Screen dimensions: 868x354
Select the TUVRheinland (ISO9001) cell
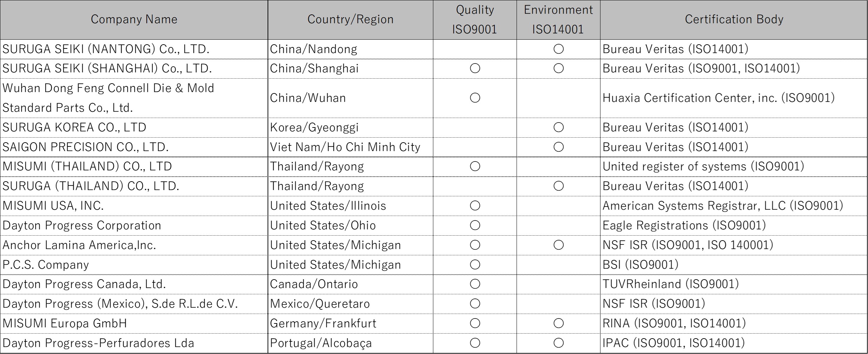pyautogui.click(x=734, y=284)
